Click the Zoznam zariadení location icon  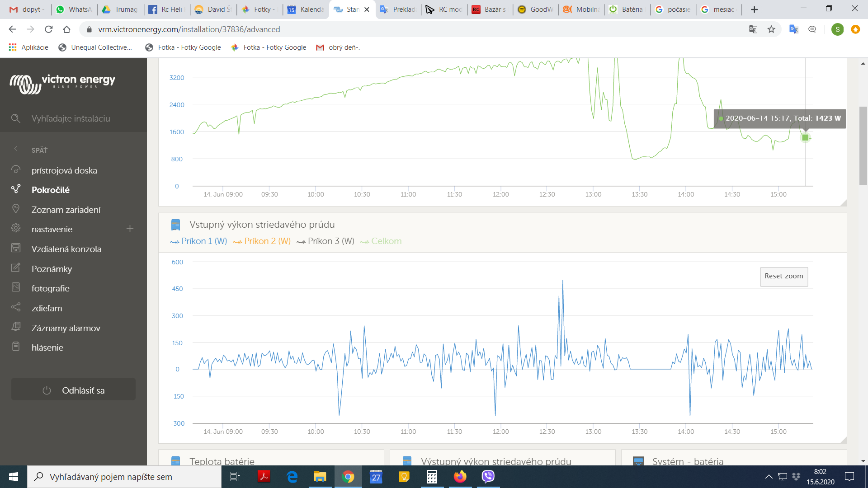(x=16, y=209)
